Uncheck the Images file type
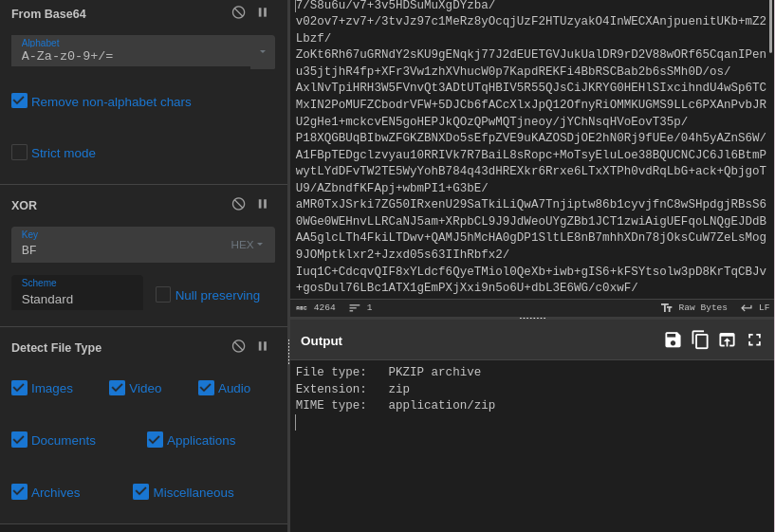This screenshot has height=532, width=775. point(19,388)
